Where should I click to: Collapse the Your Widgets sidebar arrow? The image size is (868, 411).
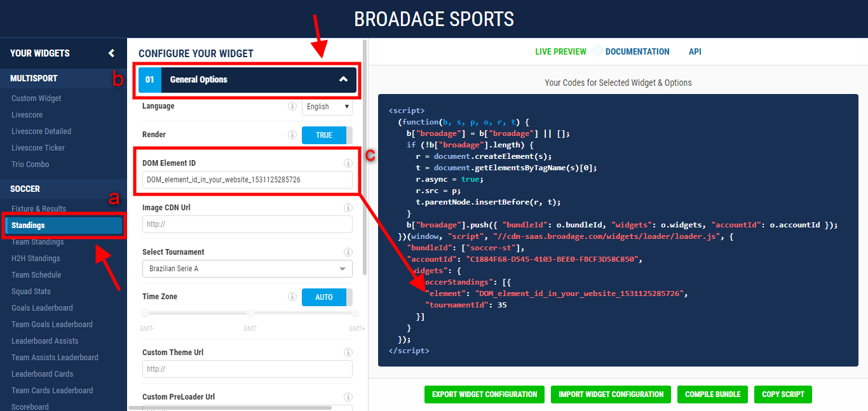coord(112,53)
